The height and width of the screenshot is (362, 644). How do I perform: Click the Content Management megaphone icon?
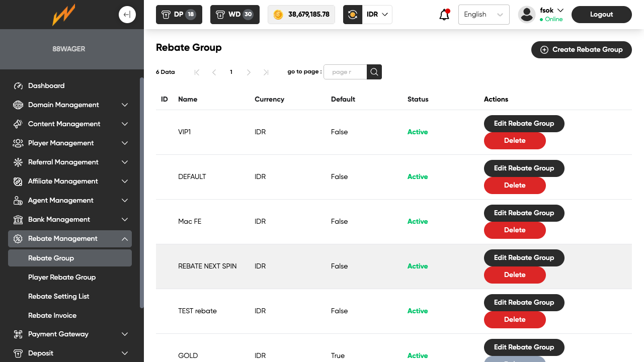click(18, 124)
